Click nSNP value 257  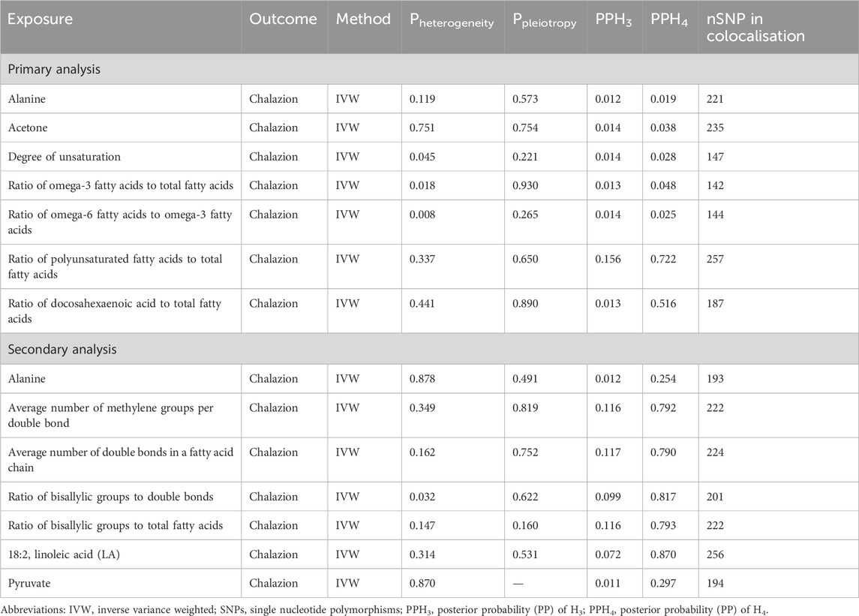(x=715, y=259)
